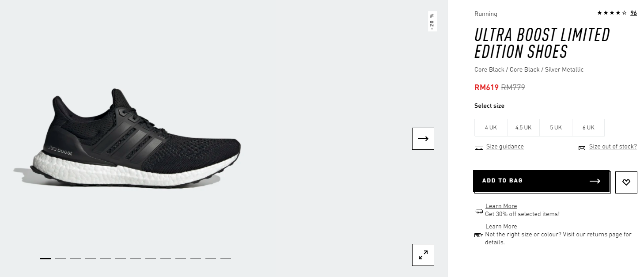
Task: Click the ruler icon beside Size guidance
Action: coord(479,148)
